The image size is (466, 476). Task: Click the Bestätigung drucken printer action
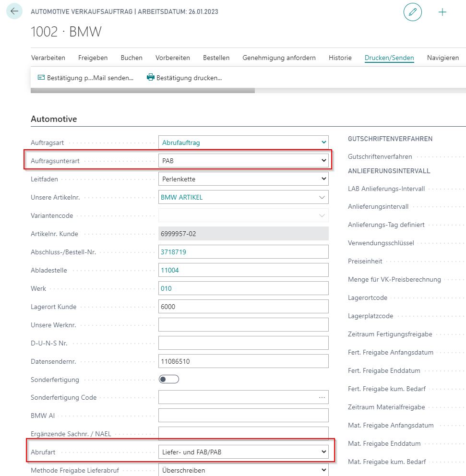[x=184, y=78]
